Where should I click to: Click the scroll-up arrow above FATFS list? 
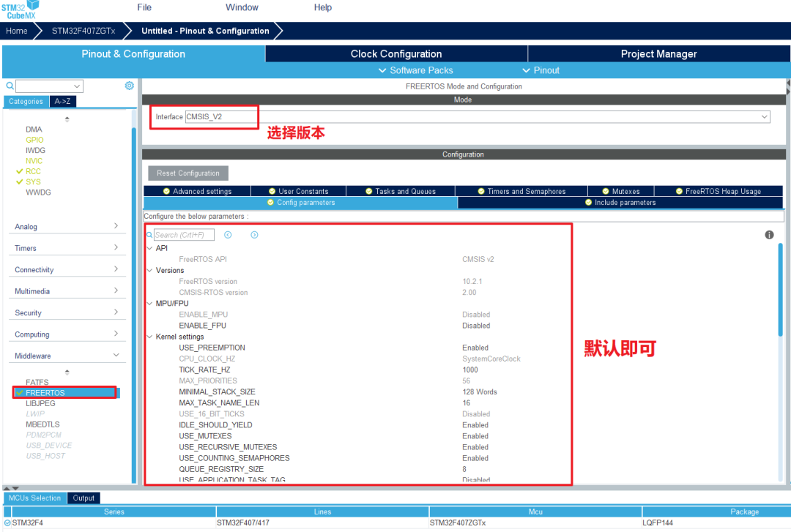point(67,372)
